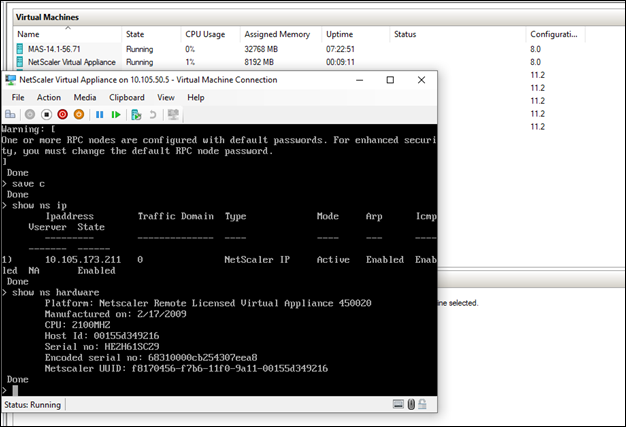The height and width of the screenshot is (427, 626).
Task: Click the Start VM toolbar icon
Action: [x=30, y=115]
